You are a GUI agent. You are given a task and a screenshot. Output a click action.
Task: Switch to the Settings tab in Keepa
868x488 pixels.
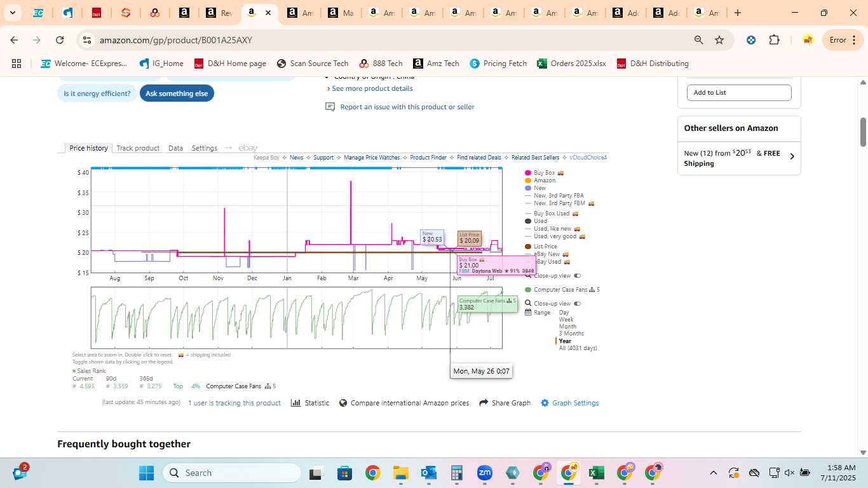click(205, 148)
